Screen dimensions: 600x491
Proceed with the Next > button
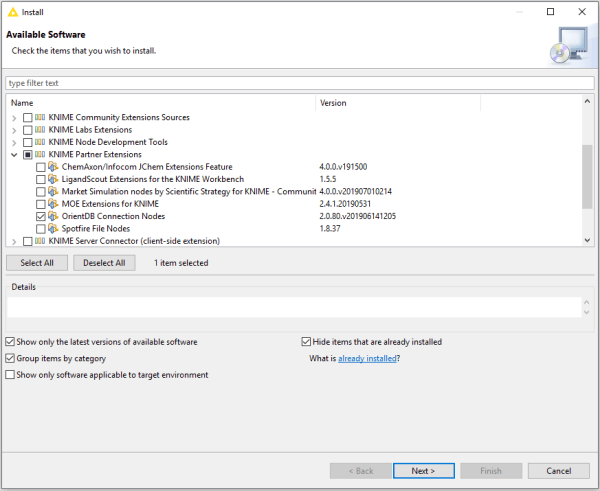pos(424,471)
